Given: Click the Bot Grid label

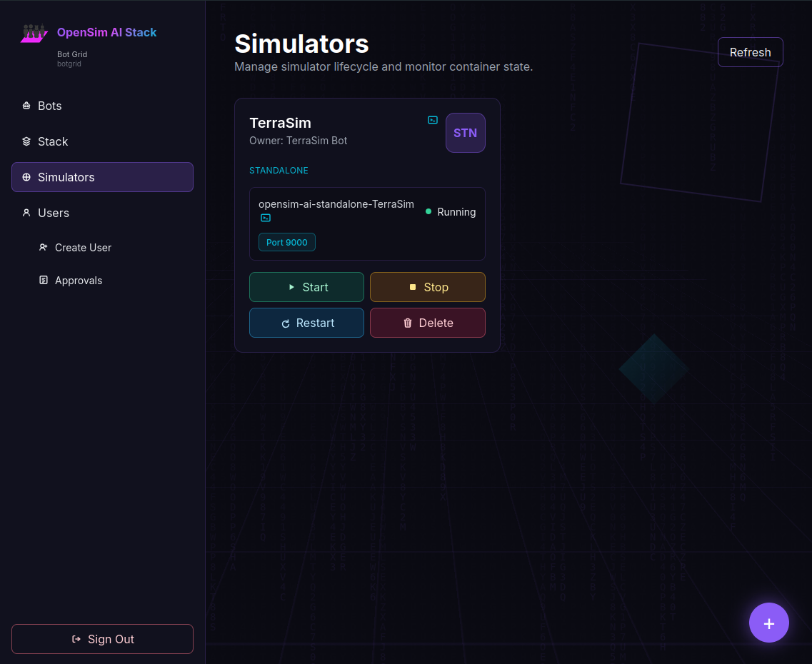Looking at the screenshot, I should click(72, 54).
